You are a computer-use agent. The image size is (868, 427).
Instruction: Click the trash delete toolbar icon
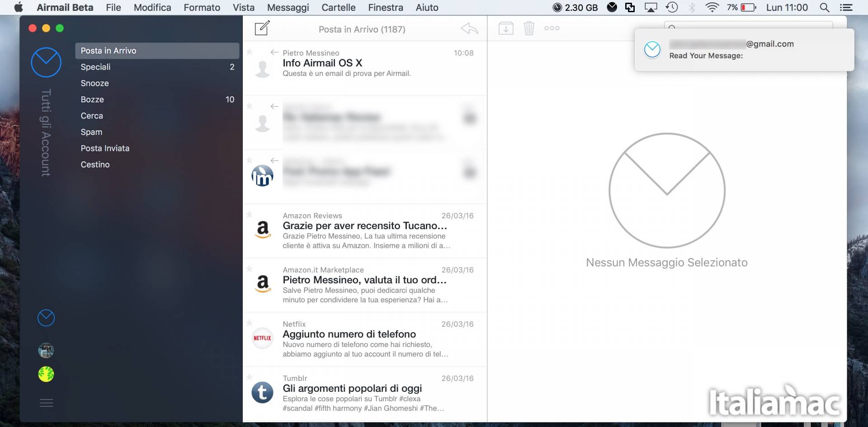(x=529, y=28)
